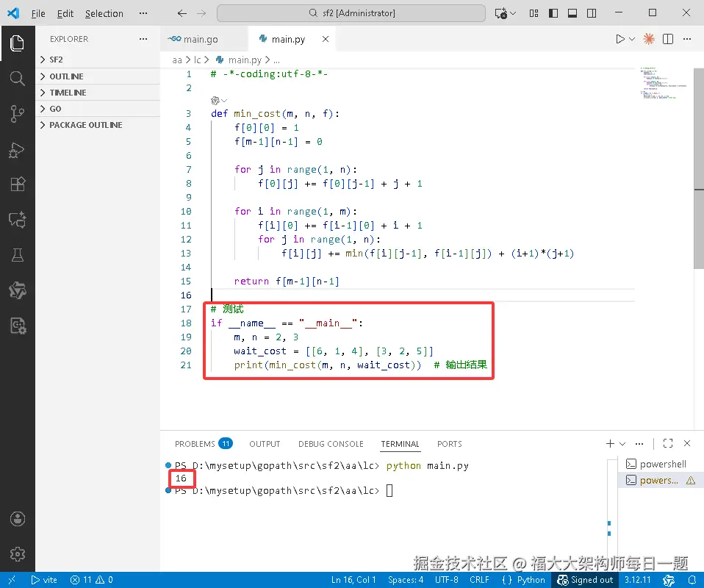Image resolution: width=704 pixels, height=588 pixels.
Task: Go back with the left arrow
Action: click(182, 13)
